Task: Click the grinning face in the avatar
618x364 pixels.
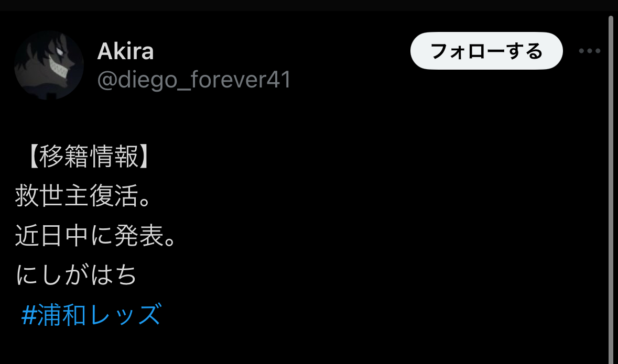Action: [x=59, y=64]
